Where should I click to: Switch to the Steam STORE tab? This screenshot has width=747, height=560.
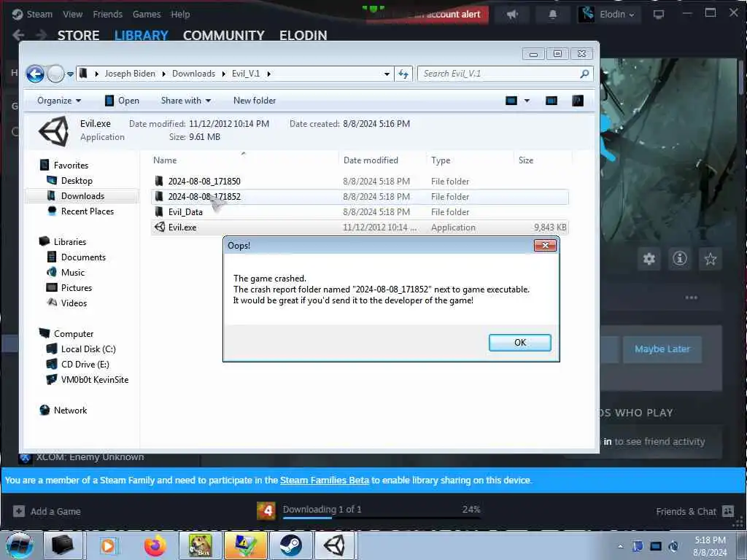tap(78, 35)
